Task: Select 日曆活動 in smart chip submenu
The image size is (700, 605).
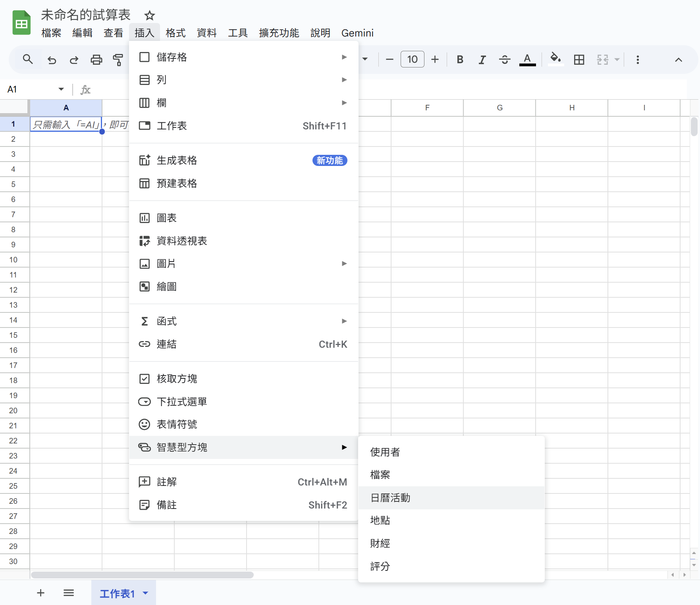Action: 390,498
